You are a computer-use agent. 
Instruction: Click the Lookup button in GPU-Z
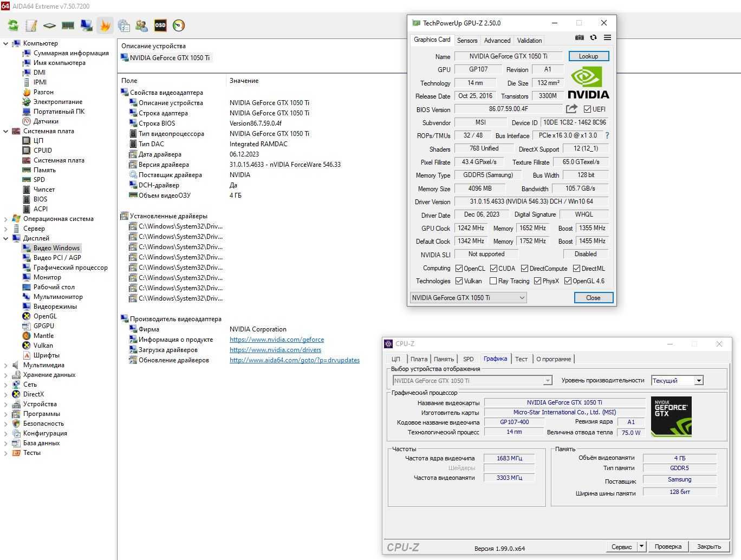click(x=588, y=56)
